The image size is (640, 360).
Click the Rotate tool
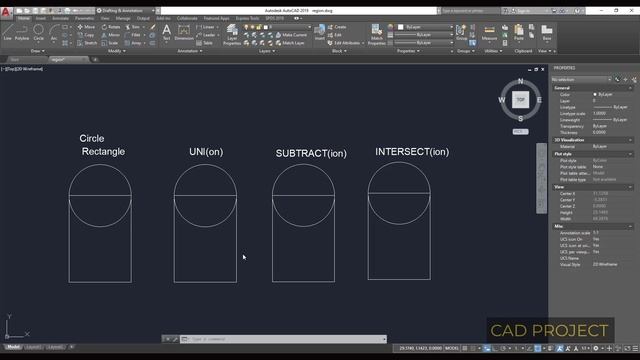[111, 27]
